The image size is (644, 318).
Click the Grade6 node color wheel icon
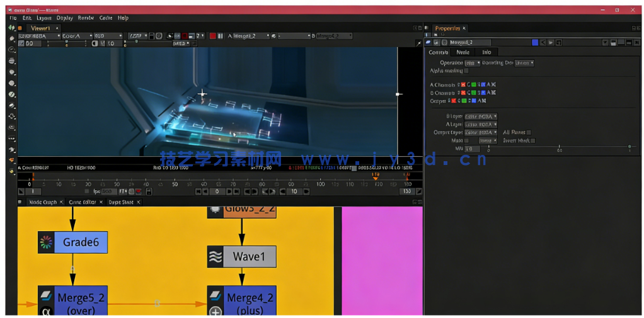[x=46, y=242]
